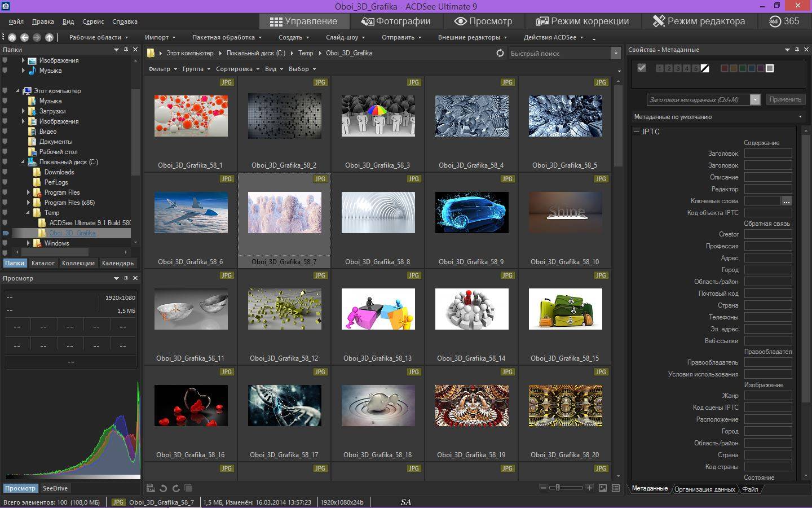Toggle the tagged checkmark in metadata panel

(x=642, y=68)
